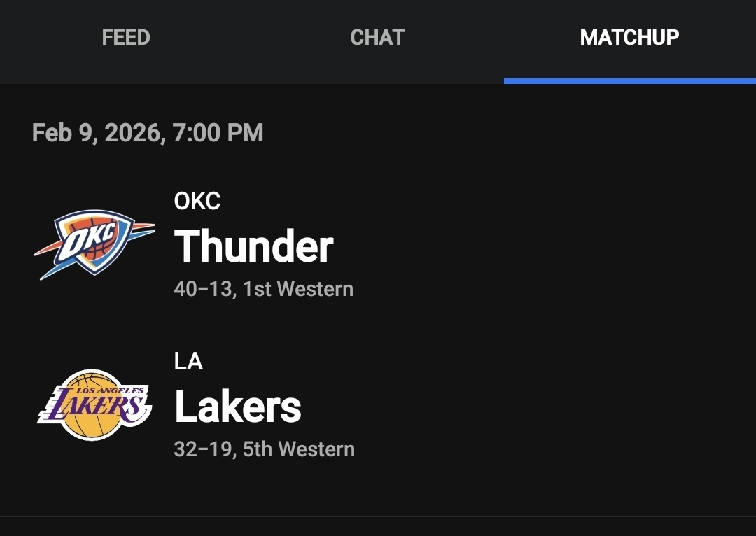
Task: Select the Lakers 32–19 record
Action: click(203, 449)
